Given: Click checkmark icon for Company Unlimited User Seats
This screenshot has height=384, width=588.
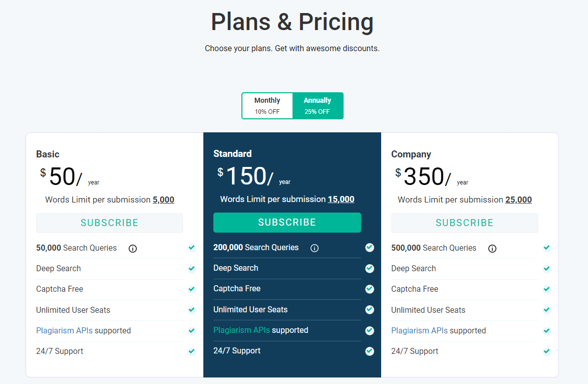Looking at the screenshot, I should pos(547,310).
